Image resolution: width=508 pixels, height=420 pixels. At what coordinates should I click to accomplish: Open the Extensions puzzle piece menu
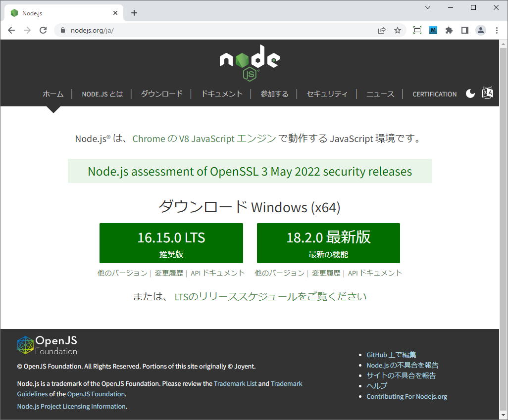pyautogui.click(x=449, y=30)
